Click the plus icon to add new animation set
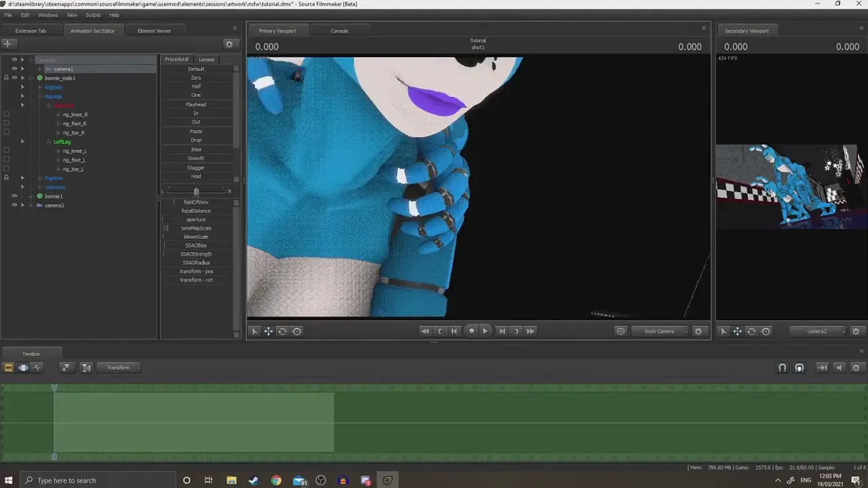 point(7,43)
